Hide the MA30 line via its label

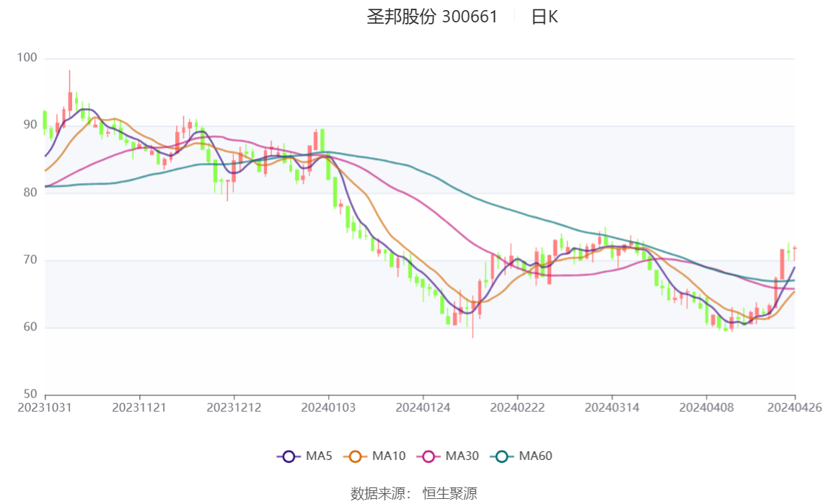pos(462,456)
